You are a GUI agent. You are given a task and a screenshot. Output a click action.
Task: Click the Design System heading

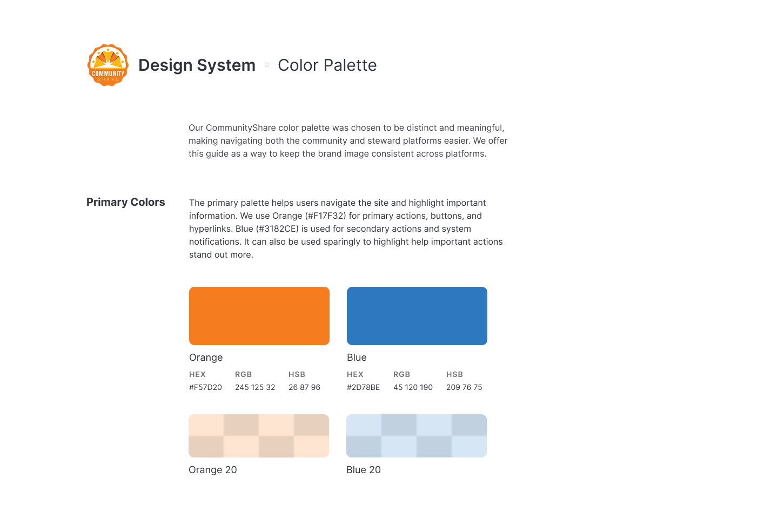tap(197, 65)
